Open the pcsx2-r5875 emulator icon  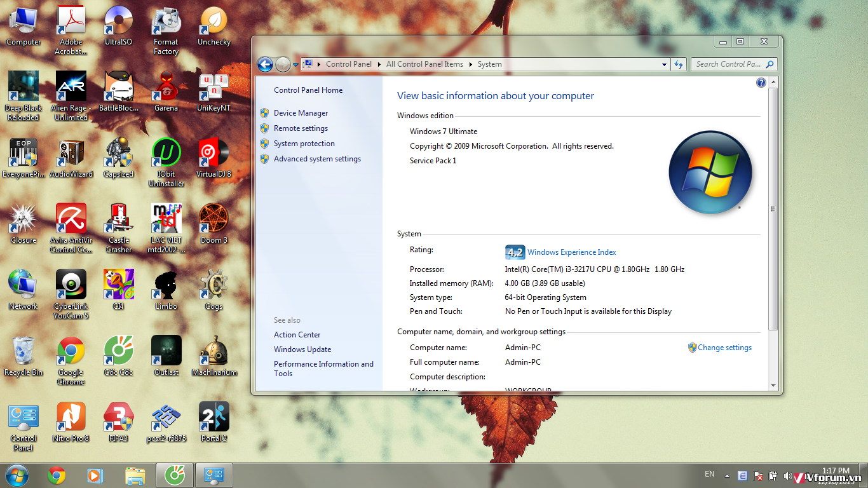click(x=166, y=422)
